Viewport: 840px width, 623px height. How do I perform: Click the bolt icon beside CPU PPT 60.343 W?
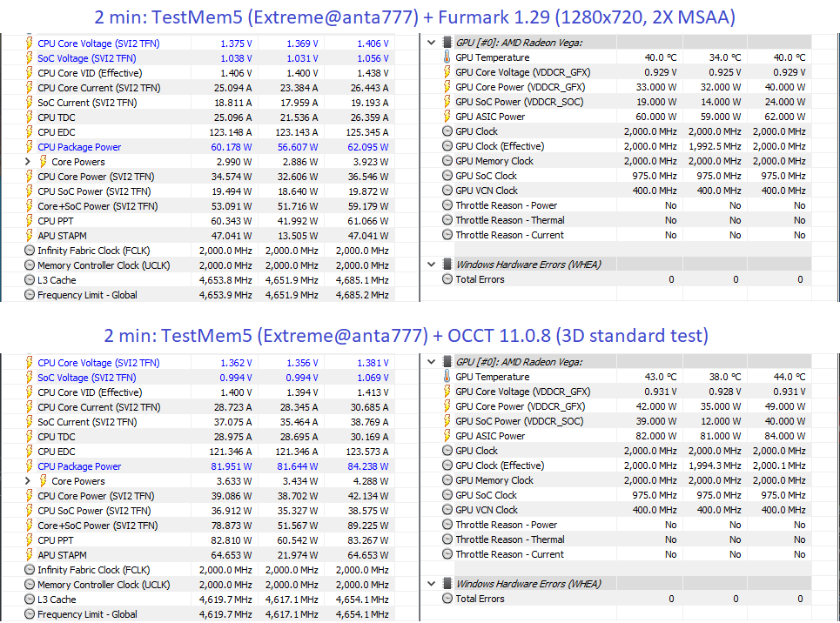pyautogui.click(x=30, y=221)
